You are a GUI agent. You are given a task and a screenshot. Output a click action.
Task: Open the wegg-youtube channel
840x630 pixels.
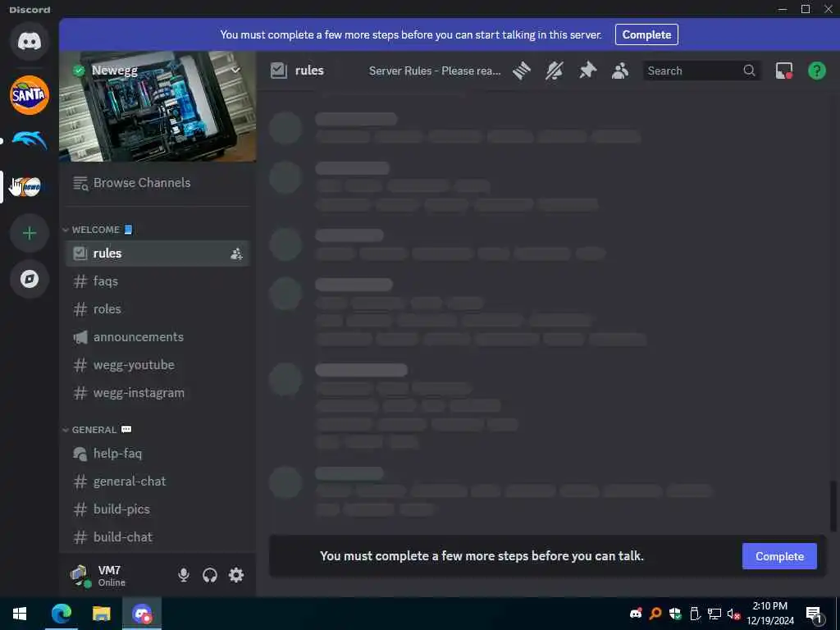tap(157, 365)
